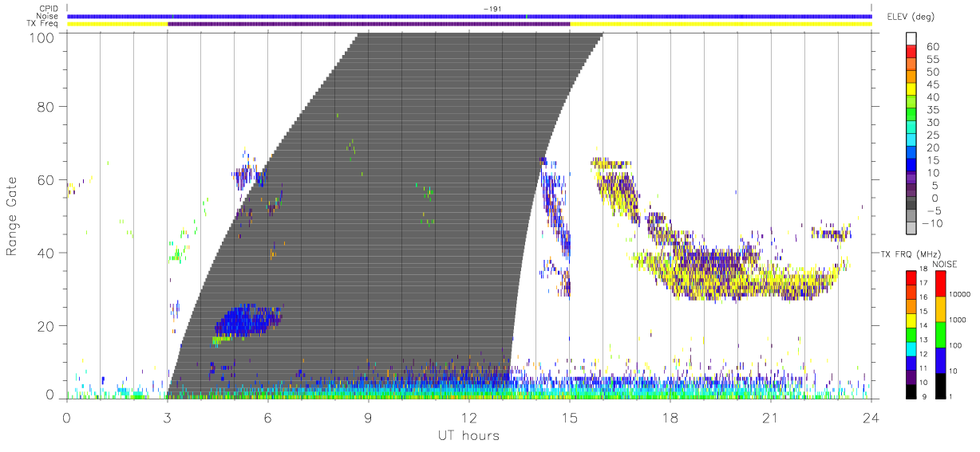Click the '-191' CPID value above plot
980x452 pixels.
491,9
